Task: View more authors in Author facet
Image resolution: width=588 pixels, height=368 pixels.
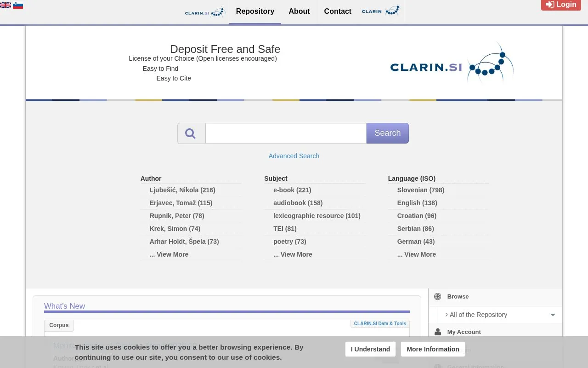Action: (x=169, y=254)
